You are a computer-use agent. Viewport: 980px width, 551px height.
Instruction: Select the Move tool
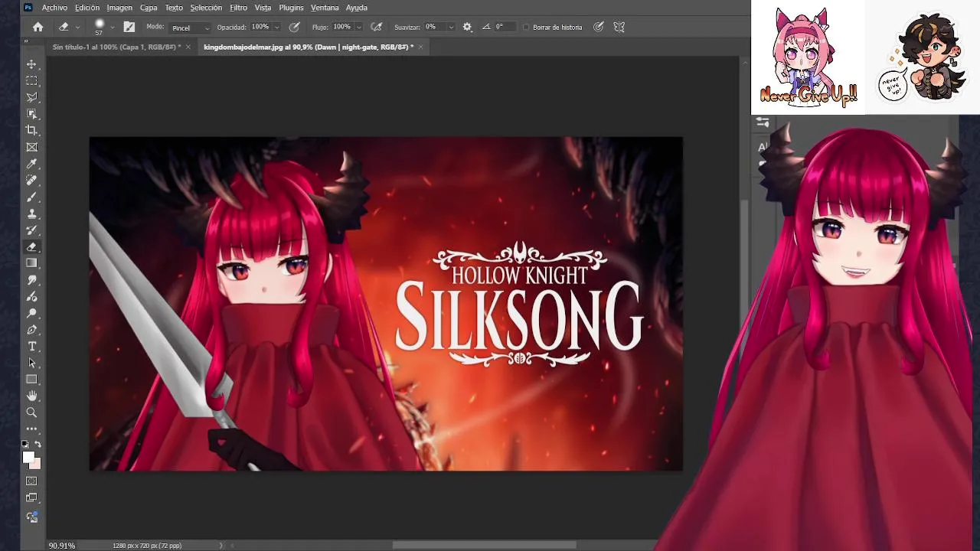click(x=31, y=64)
